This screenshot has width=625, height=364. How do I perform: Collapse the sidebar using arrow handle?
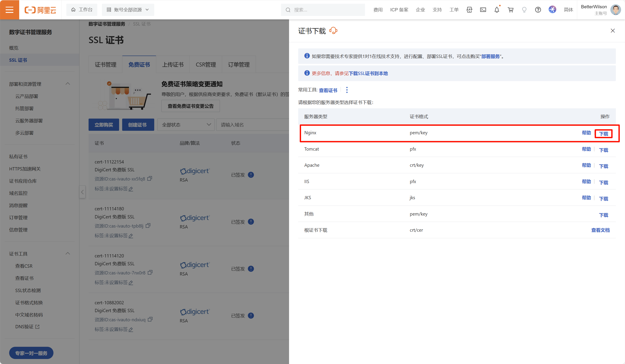[82, 192]
